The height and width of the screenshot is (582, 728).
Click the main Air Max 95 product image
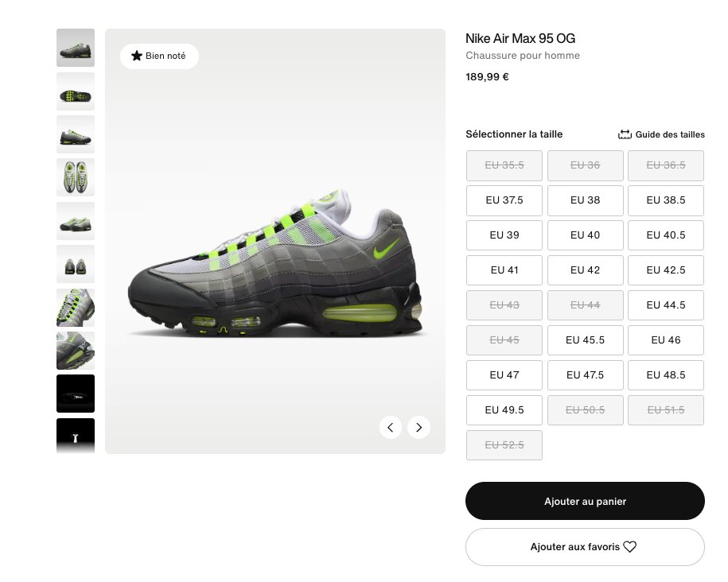pyautogui.click(x=275, y=242)
